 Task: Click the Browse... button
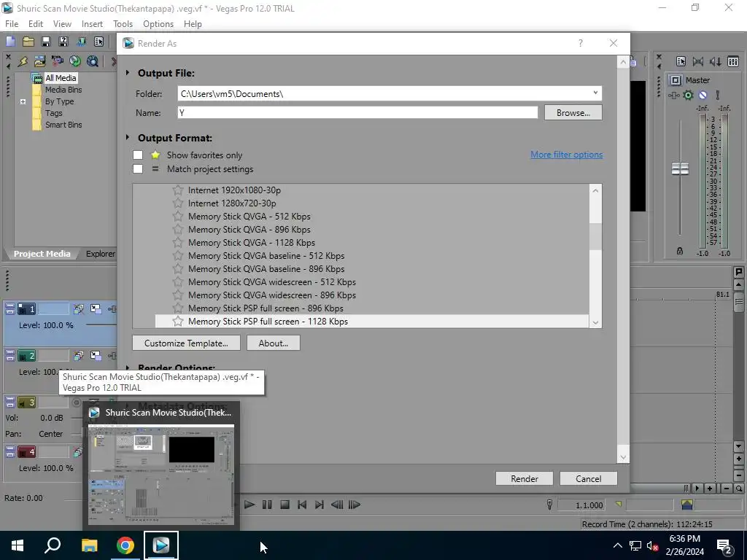573,113
